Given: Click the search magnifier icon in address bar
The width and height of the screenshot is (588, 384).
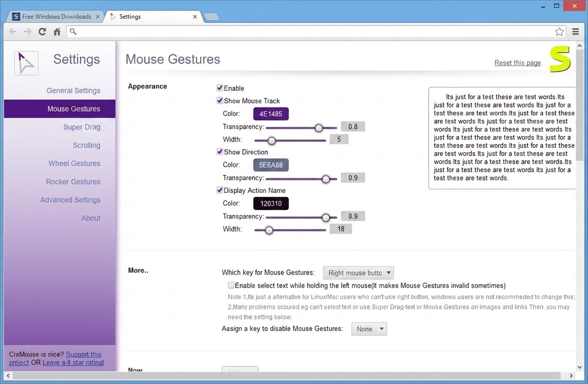Looking at the screenshot, I should pyautogui.click(x=73, y=32).
